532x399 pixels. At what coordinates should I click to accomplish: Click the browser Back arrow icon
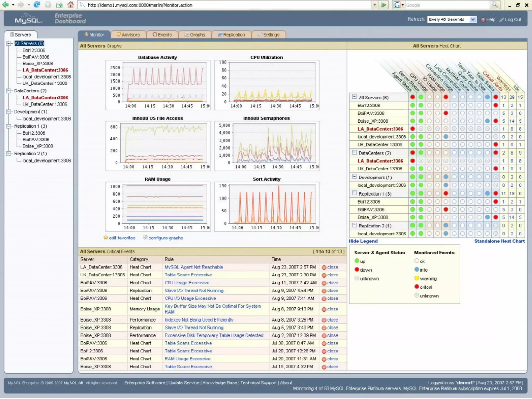pos(5,5)
